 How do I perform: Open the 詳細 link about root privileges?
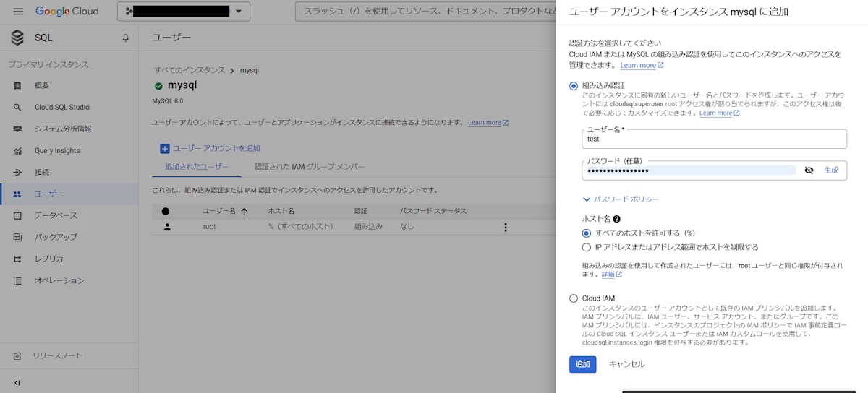click(612, 275)
